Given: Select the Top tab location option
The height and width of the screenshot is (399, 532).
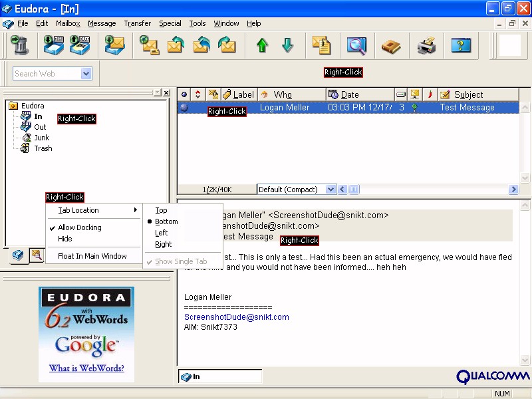Looking at the screenshot, I should [x=182, y=210].
